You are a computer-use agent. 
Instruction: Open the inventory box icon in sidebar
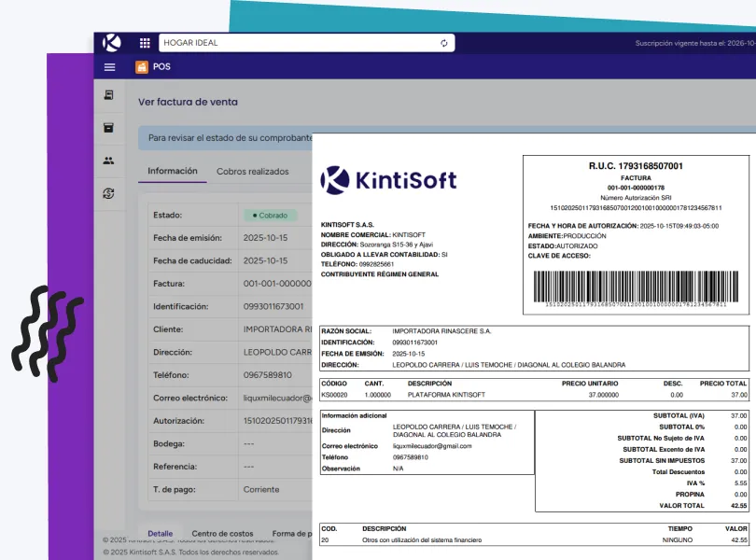coord(109,128)
